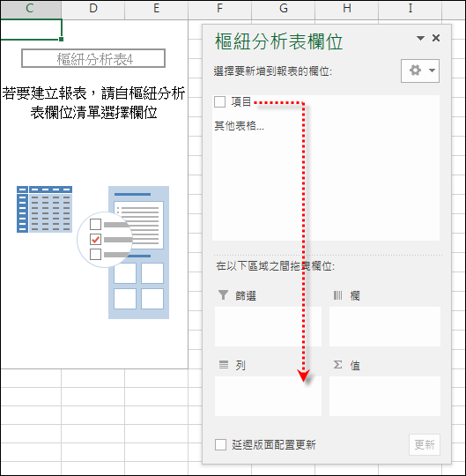The image size is (466, 476).
Task: Select the 值 drop area box
Action: click(385, 396)
